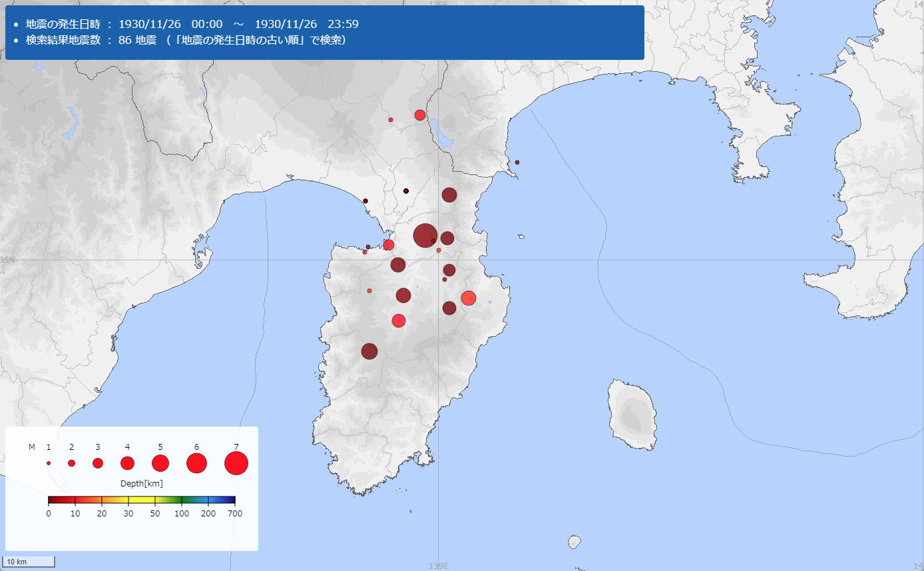
Task: Click the dark red 0–10 km depth color segment
Action: tap(62, 499)
